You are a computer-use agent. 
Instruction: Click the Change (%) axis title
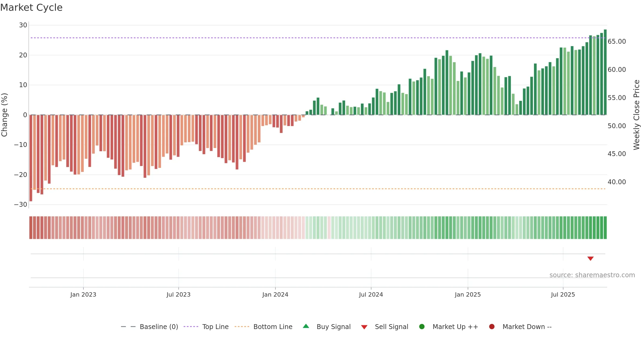tap(4, 115)
